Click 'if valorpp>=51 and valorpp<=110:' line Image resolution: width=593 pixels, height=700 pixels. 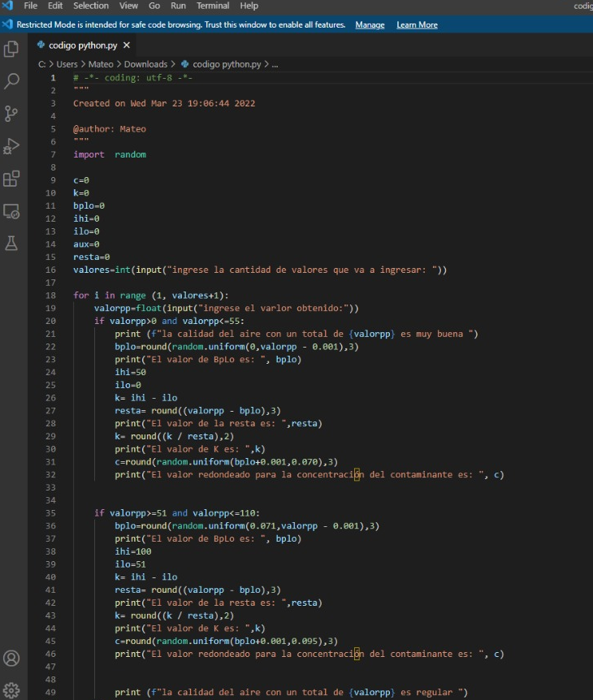(x=177, y=513)
